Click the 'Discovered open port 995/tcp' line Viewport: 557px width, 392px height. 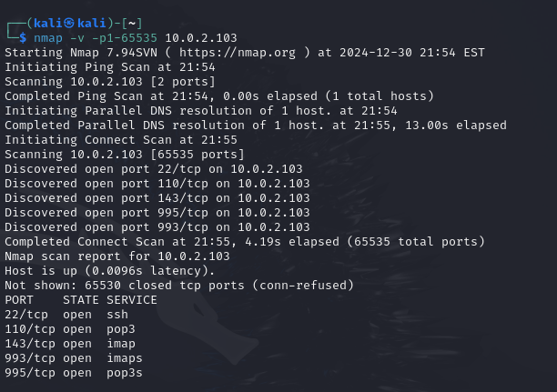[157, 213]
